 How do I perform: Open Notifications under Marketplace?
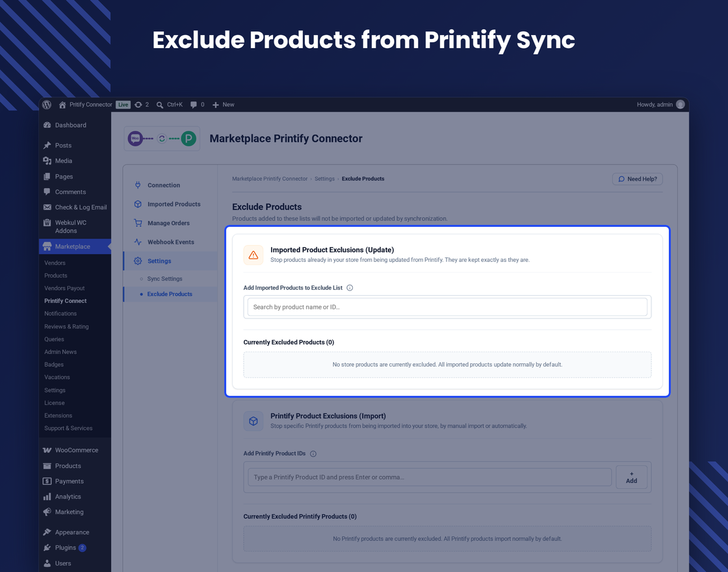tap(60, 313)
